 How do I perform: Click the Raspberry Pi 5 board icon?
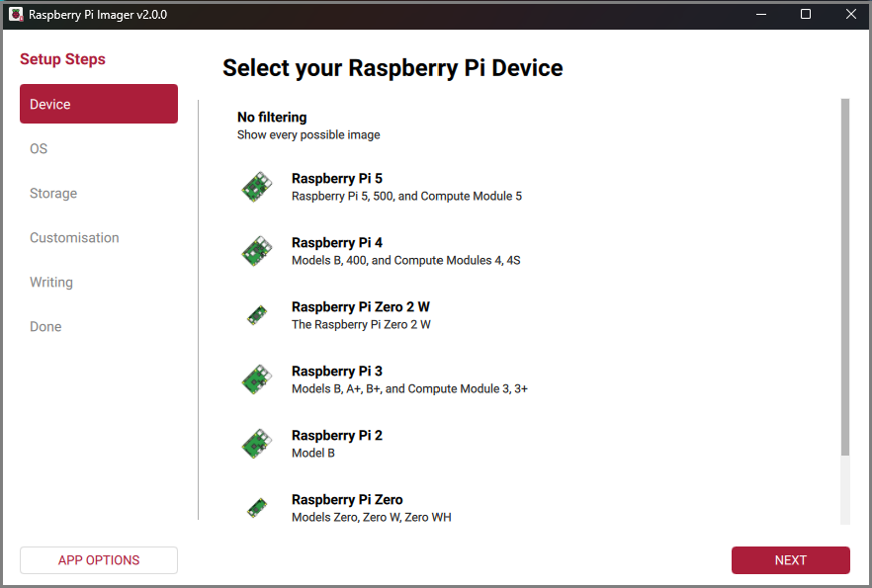(256, 186)
